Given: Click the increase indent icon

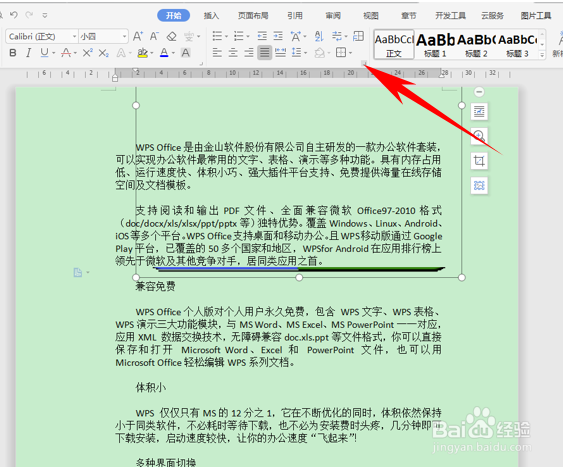Looking at the screenshot, I should point(278,36).
